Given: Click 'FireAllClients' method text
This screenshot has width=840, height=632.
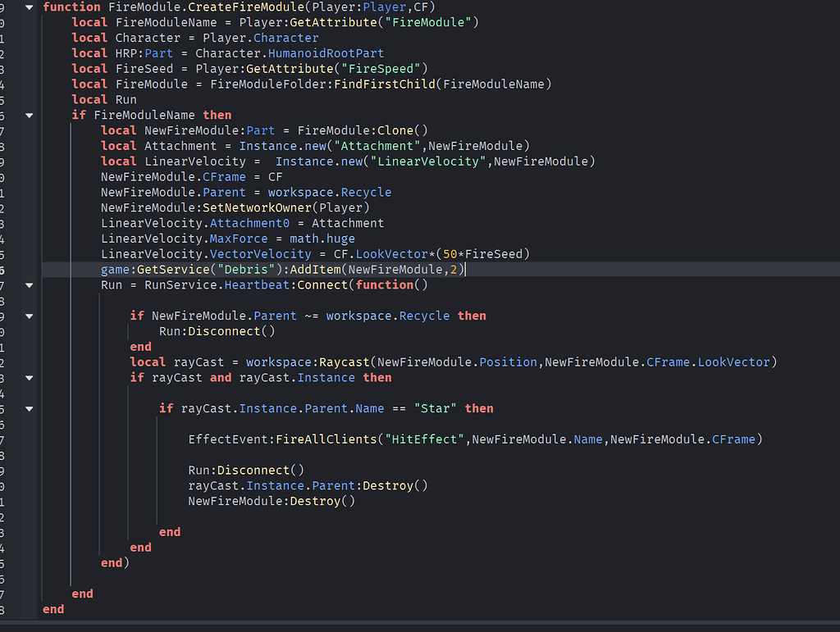Looking at the screenshot, I should pos(326,439).
